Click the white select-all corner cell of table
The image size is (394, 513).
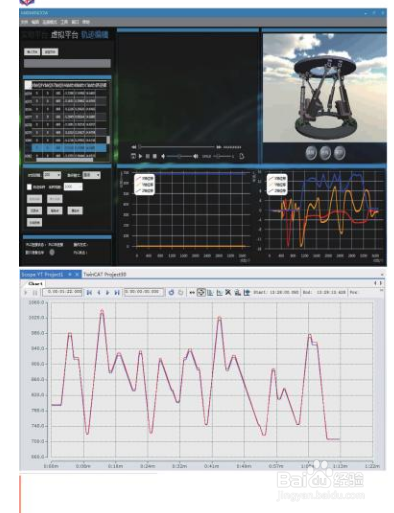28,85
